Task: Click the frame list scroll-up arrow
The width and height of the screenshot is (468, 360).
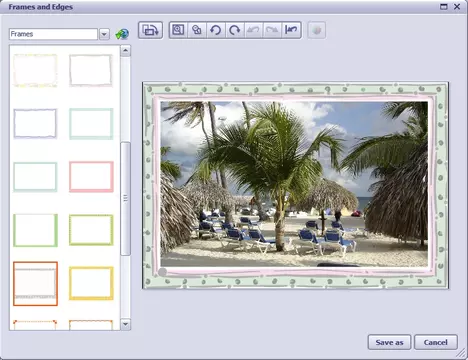Action: click(x=125, y=51)
